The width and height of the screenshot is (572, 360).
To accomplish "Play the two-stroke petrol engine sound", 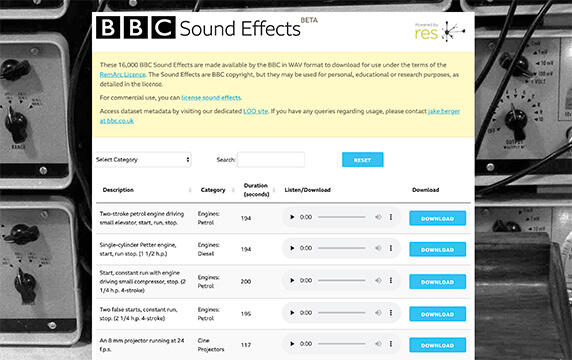I will 292,217.
